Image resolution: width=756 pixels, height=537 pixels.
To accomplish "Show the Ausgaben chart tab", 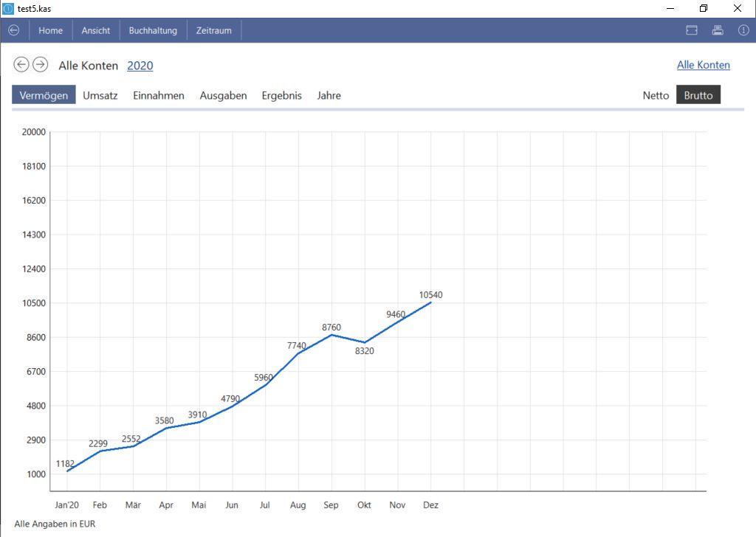I will coord(223,95).
